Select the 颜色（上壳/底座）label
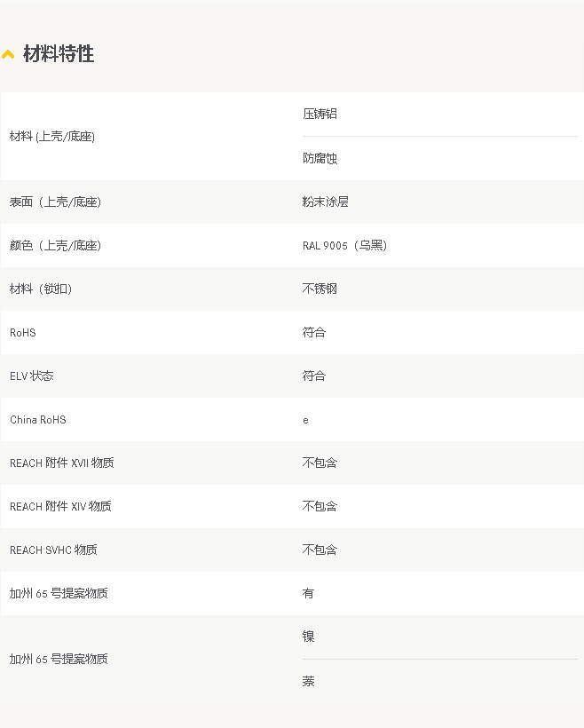 (55, 245)
